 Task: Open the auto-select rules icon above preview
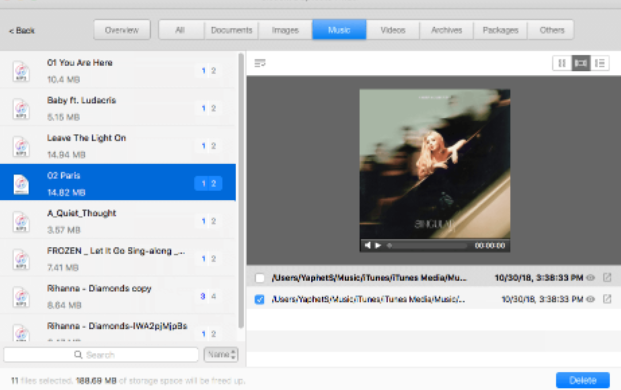260,63
